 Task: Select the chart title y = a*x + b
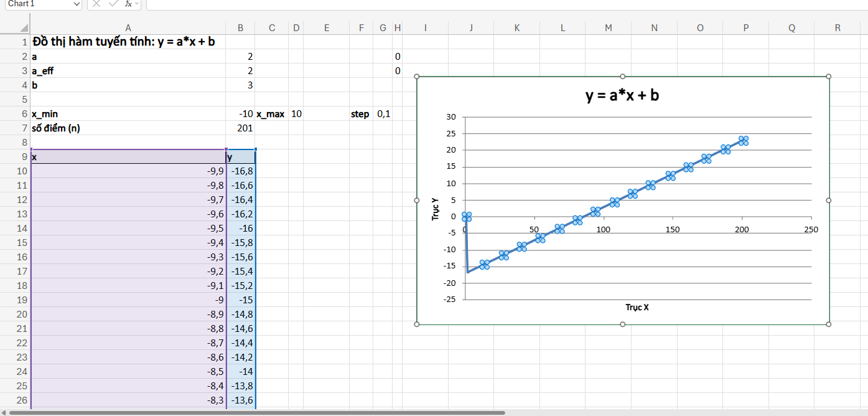(622, 95)
